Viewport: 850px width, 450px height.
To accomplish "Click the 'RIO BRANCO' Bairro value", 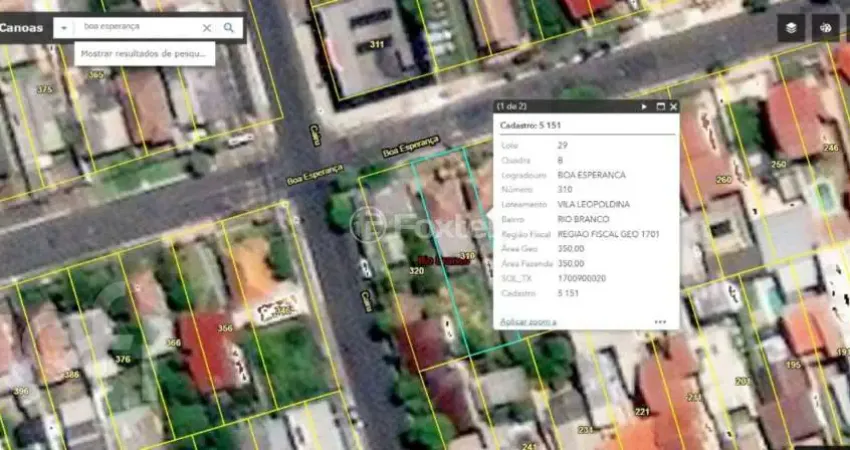I will pos(583,220).
